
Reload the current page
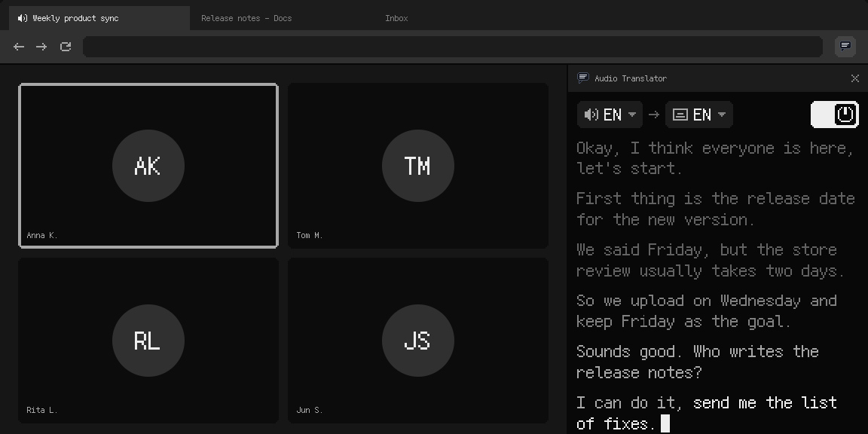pyautogui.click(x=66, y=47)
